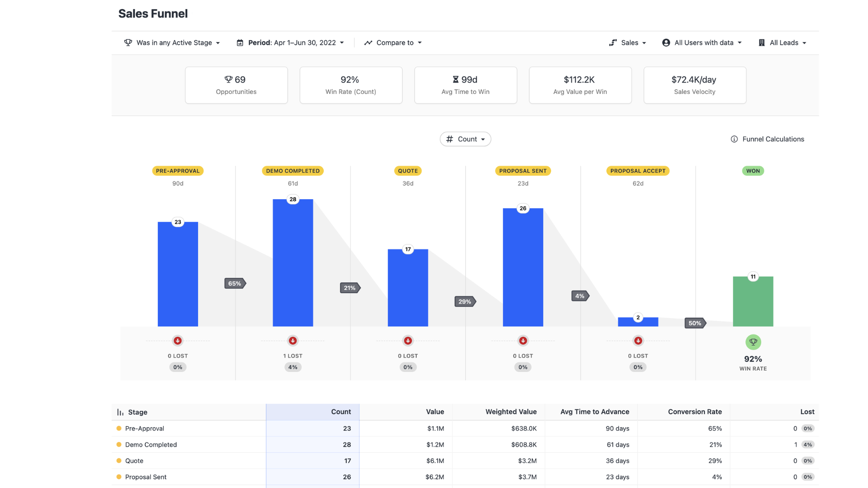The height and width of the screenshot is (488, 868).
Task: Click the 65% conversion rate marker
Action: pos(235,283)
